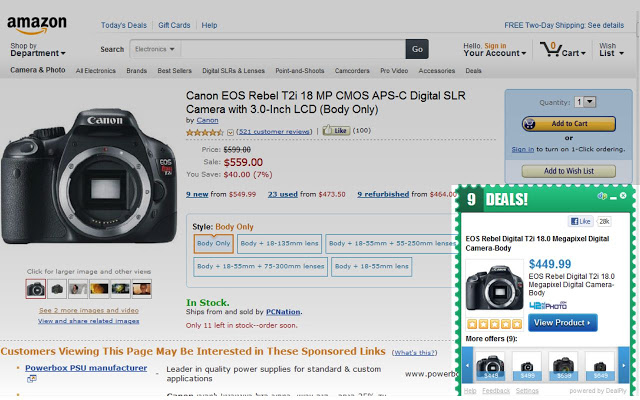Viewport: 640px width, 400px height.
Task: Open Digital SLRs & Lenses category
Action: pos(233,71)
